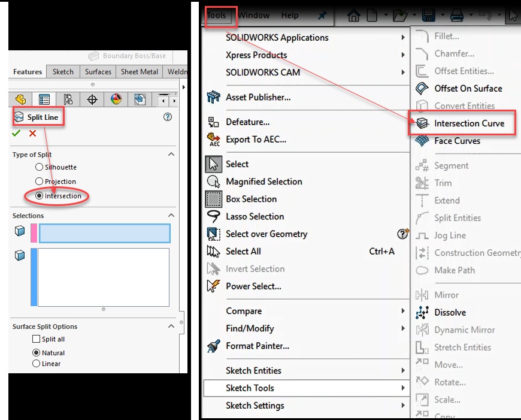Viewport: 521px width, 420px height.
Task: Click the Print icon
Action: [457, 16]
